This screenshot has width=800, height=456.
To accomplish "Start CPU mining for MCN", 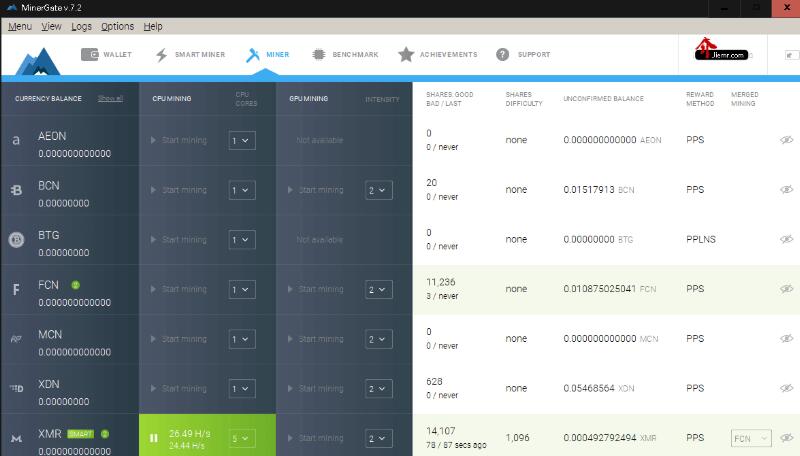I will point(179,339).
